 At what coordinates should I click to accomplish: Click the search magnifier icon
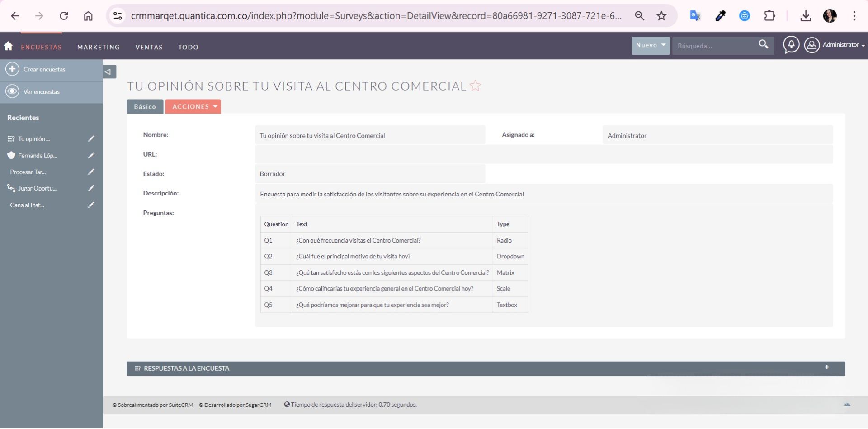(763, 45)
